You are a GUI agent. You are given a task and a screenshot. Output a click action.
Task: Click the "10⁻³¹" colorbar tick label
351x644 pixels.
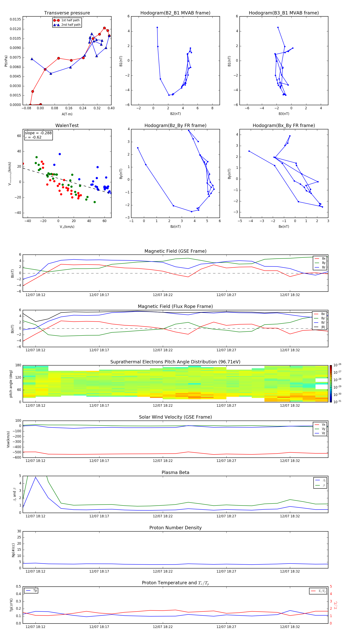337,402
